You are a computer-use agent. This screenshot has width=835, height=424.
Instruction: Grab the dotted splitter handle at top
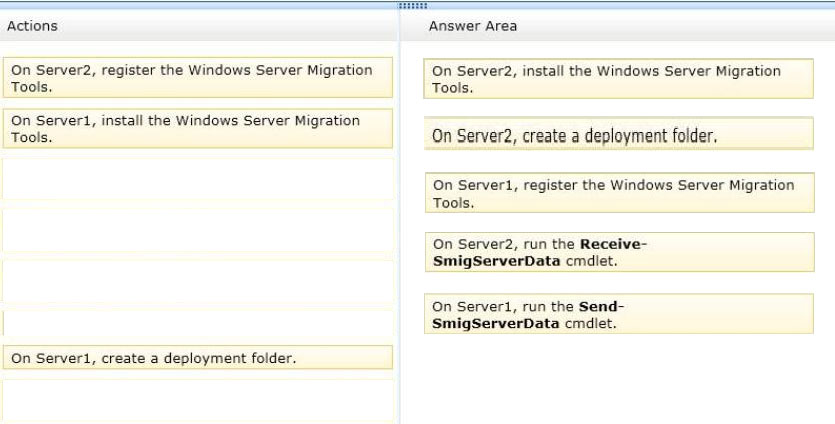pyautogui.click(x=413, y=6)
